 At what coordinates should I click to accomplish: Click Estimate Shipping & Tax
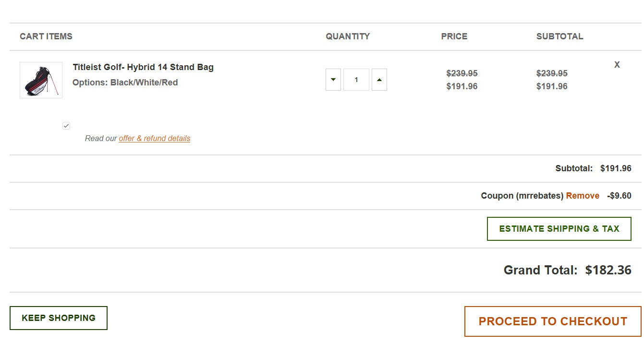559,229
